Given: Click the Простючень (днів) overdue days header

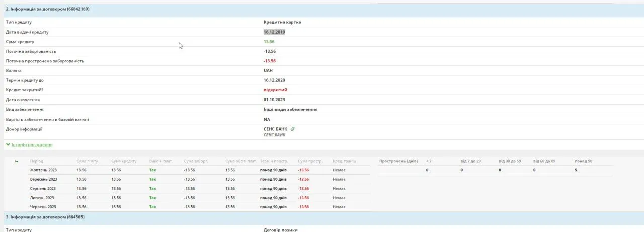Looking at the screenshot, I should 398,161.
